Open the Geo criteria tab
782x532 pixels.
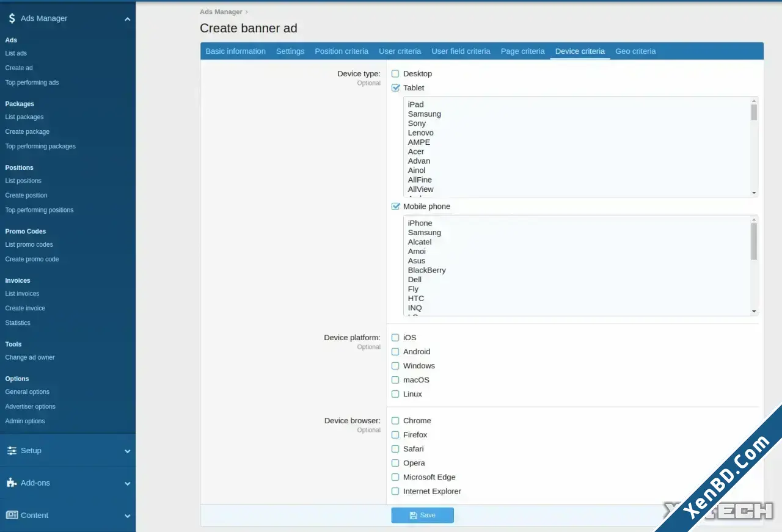tap(635, 51)
